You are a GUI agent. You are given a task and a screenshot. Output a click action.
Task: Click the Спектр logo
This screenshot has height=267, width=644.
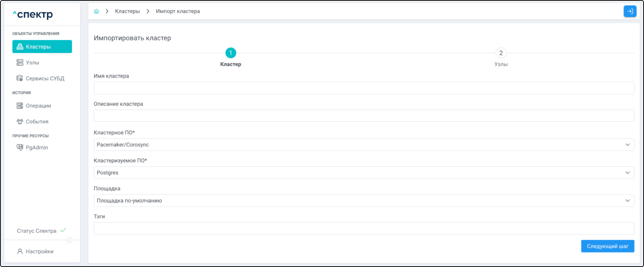[x=33, y=15]
